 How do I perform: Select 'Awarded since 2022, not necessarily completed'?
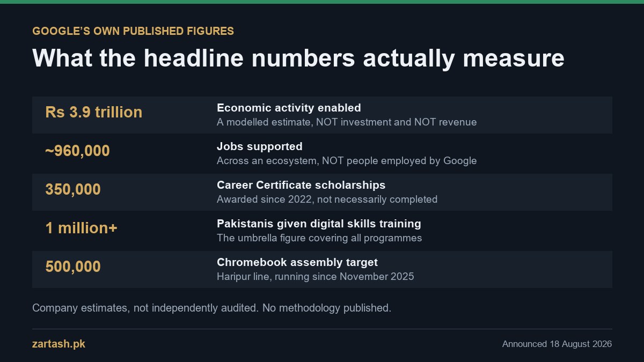point(327,200)
